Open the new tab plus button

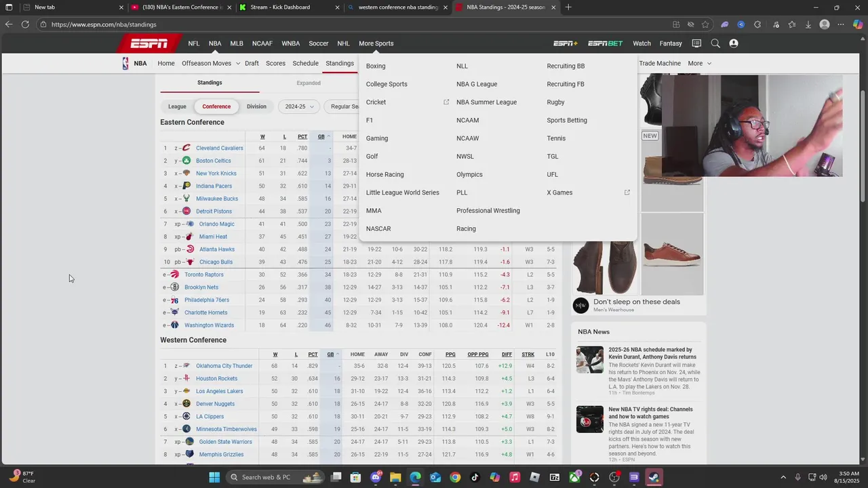click(x=568, y=7)
